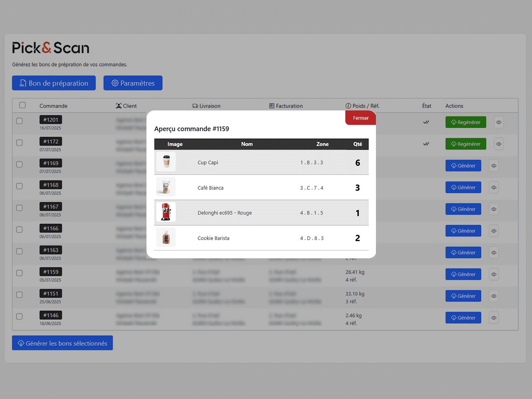Generate slip for order #1167
Viewport: 532px width, 399px height.
coord(463,209)
